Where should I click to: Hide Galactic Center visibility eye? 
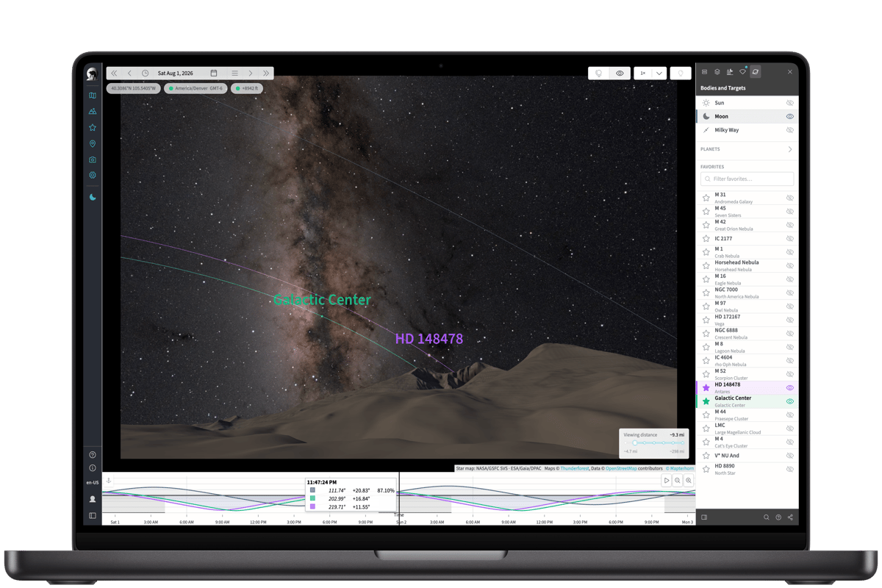tap(790, 401)
